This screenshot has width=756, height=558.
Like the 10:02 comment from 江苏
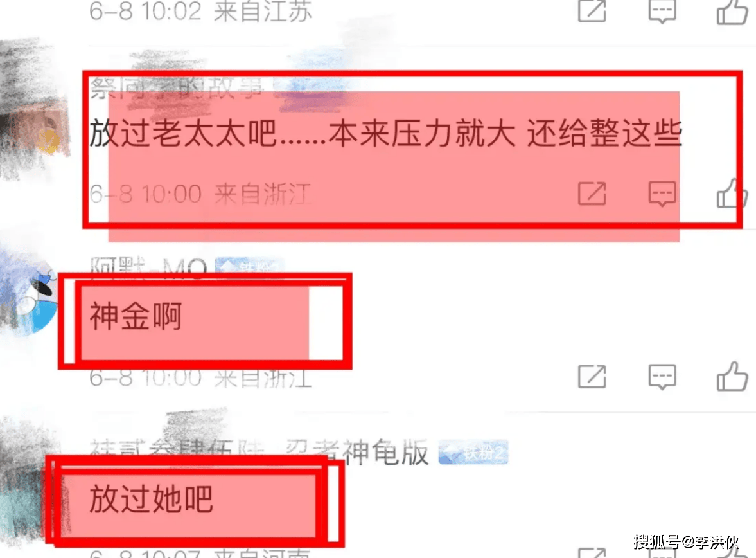point(732,11)
